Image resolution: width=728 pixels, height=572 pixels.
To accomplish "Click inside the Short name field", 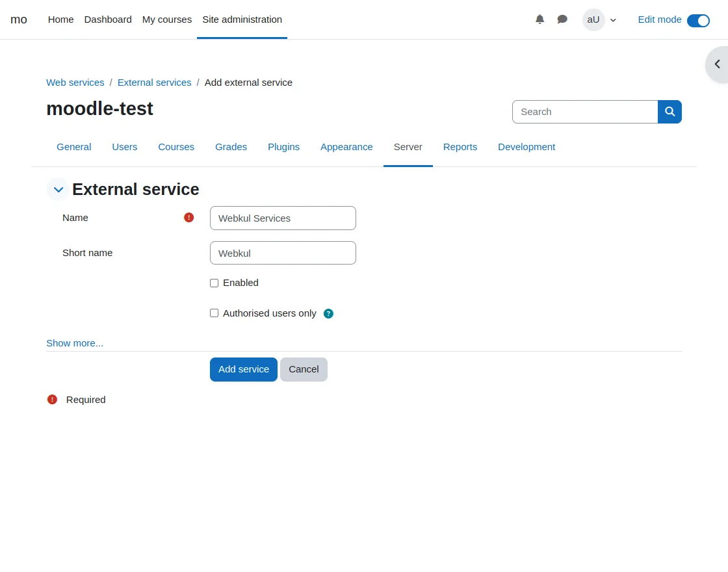I will coord(283,253).
